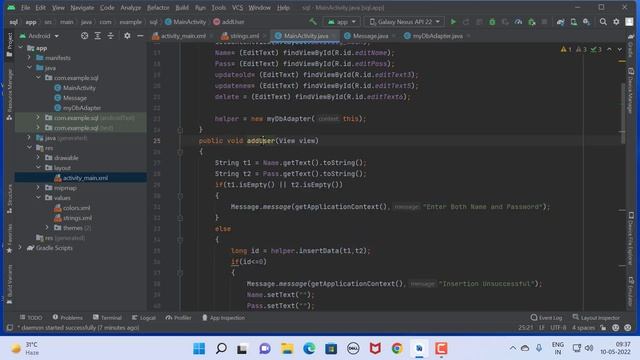The height and width of the screenshot is (360, 640).
Task: Open Device Manager icon in toolbar
Action: [573, 22]
